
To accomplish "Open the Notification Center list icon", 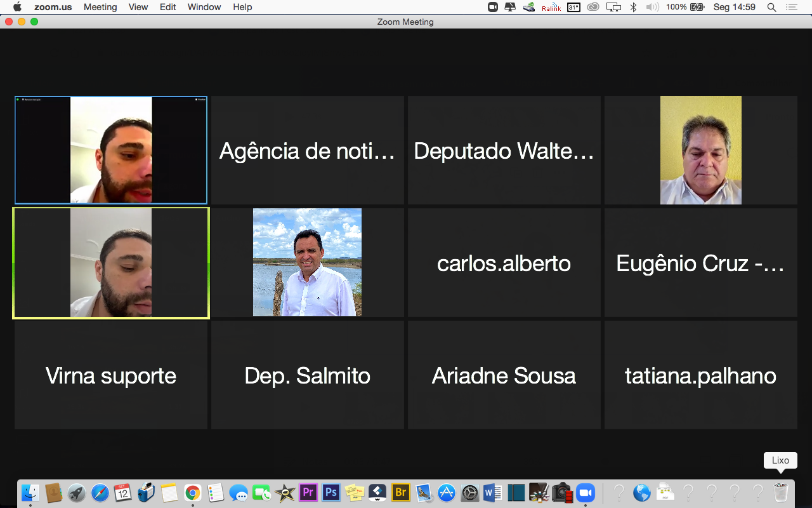I will (791, 7).
